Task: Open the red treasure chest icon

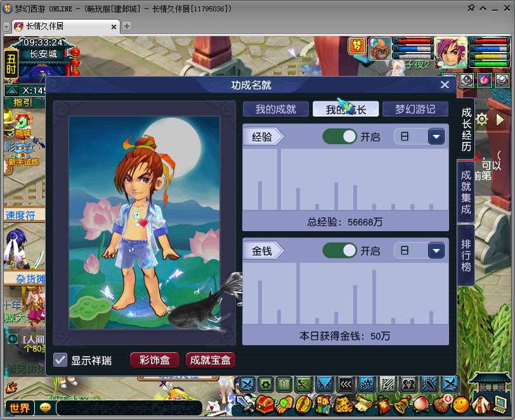Action: (265, 405)
